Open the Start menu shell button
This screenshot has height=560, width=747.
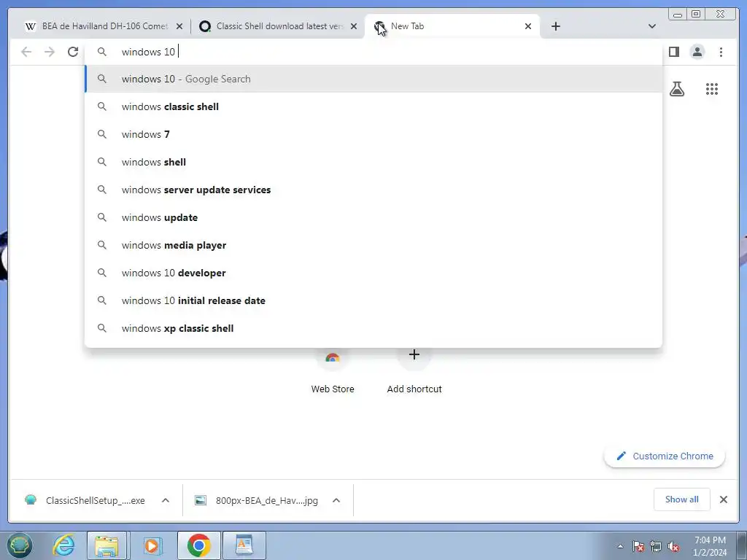pos(19,545)
